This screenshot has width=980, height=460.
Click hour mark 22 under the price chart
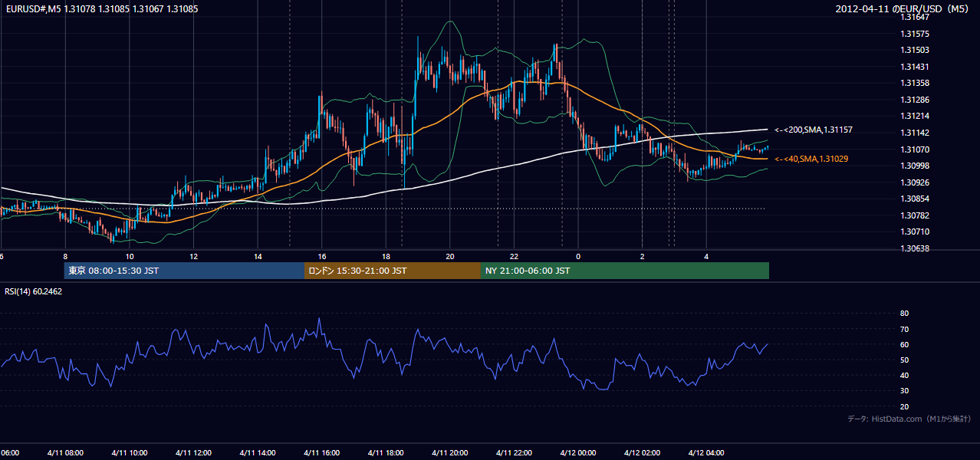pyautogui.click(x=515, y=257)
